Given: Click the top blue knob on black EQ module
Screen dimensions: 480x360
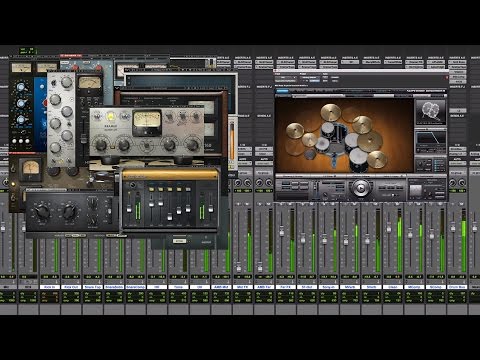Looking at the screenshot, I should [20, 88].
